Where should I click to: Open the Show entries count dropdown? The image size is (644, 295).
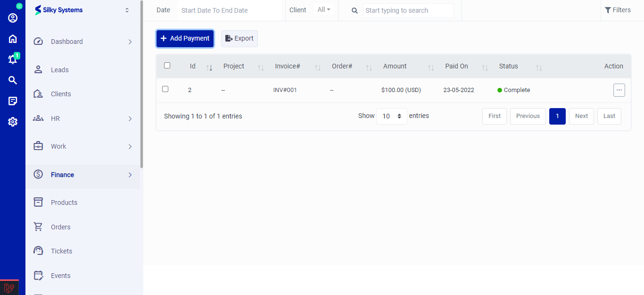(391, 116)
